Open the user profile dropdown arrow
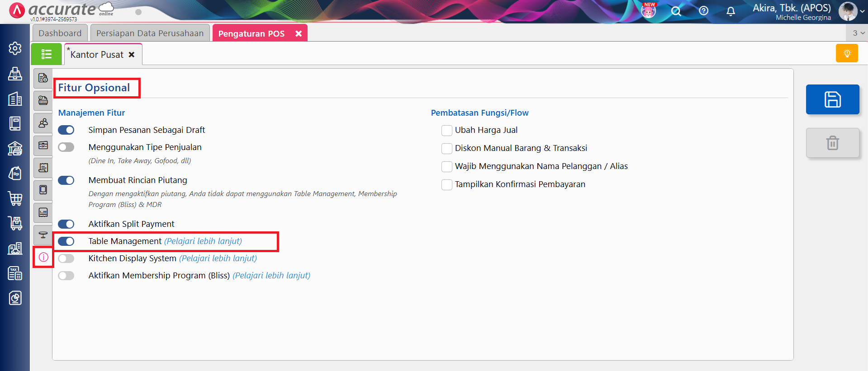The image size is (868, 371). tap(862, 11)
